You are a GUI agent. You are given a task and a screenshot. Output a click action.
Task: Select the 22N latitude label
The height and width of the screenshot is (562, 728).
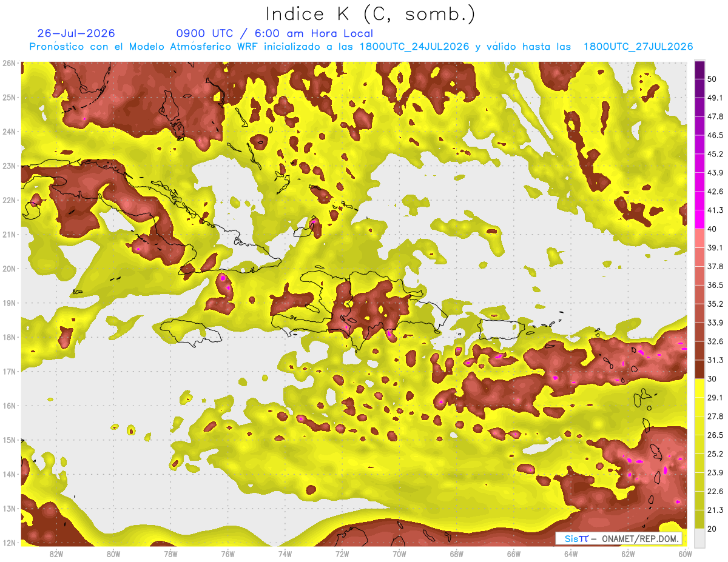[9, 200]
